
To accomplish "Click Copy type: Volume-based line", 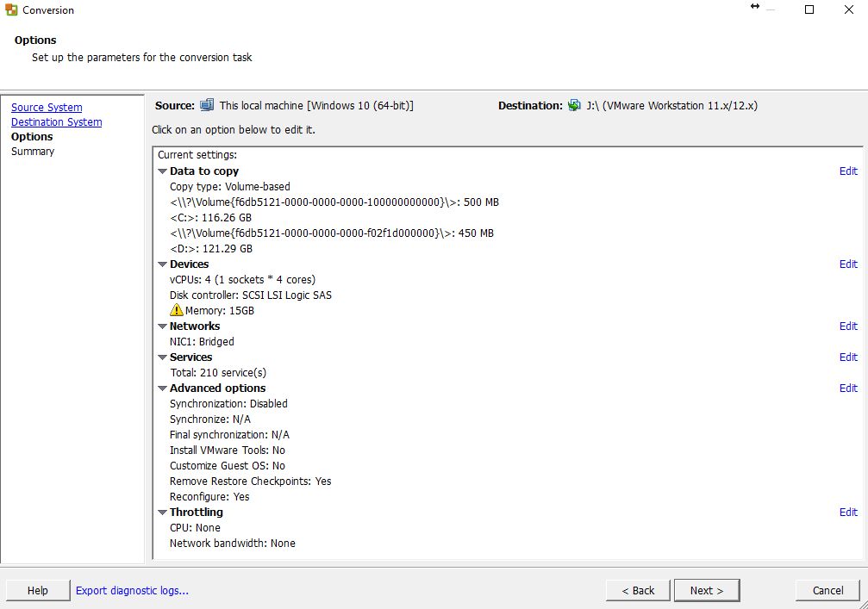I will coord(230,186).
